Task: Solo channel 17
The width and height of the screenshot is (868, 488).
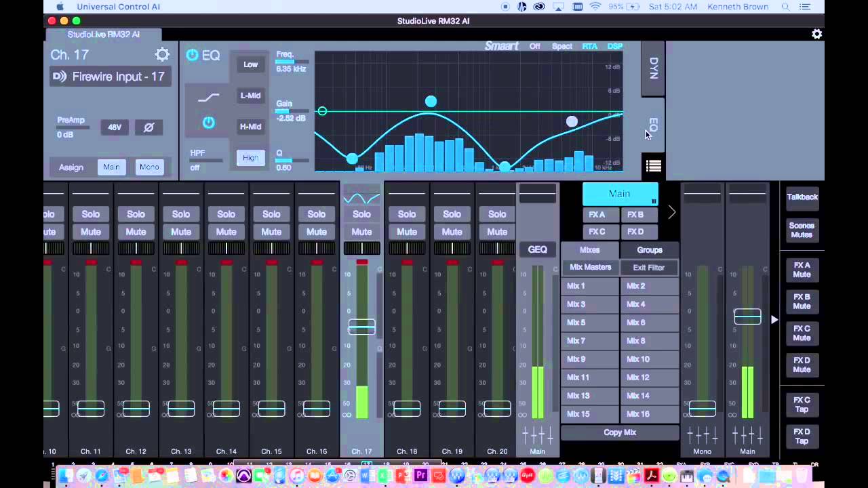Action: pos(361,214)
